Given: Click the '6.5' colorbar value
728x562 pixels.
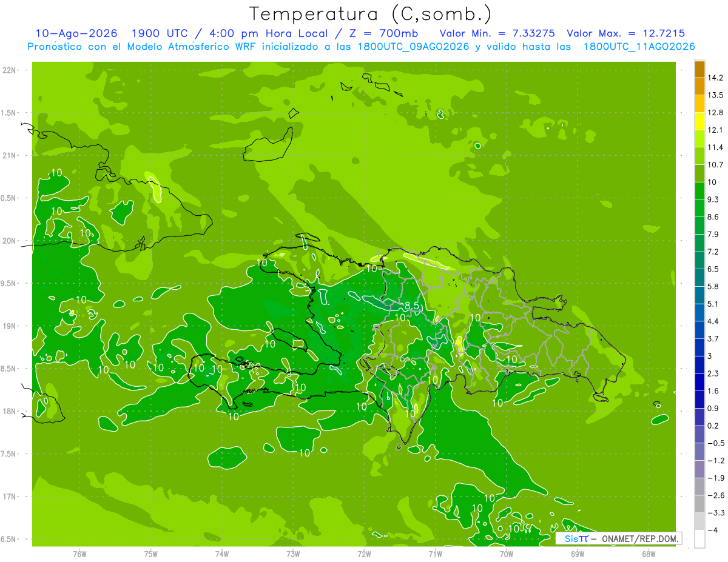Looking at the screenshot, I should [713, 269].
